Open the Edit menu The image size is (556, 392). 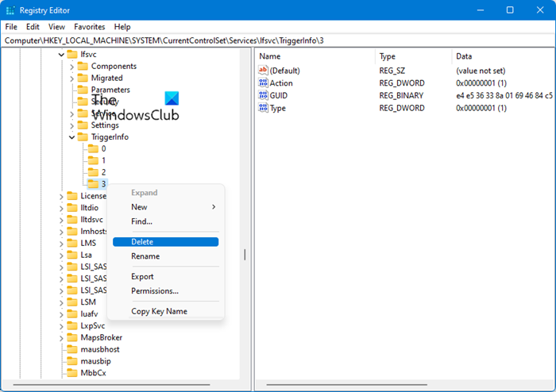[33, 27]
